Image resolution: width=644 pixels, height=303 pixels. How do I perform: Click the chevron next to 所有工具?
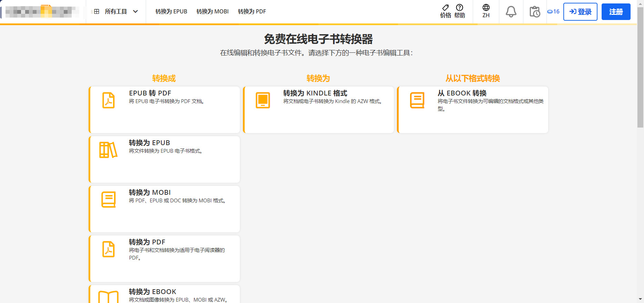136,12
